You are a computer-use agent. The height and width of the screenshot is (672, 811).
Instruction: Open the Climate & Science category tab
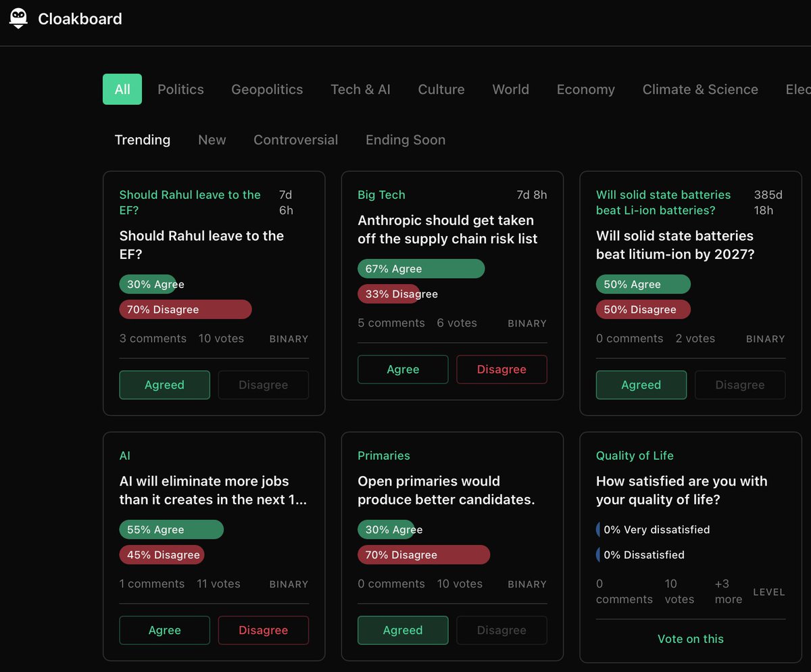coord(700,89)
